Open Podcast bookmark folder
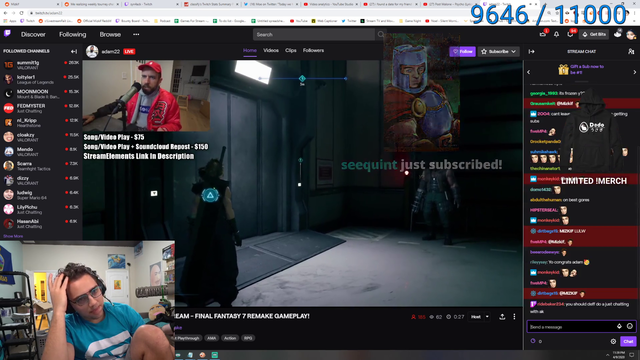The image size is (640, 360). [162, 21]
